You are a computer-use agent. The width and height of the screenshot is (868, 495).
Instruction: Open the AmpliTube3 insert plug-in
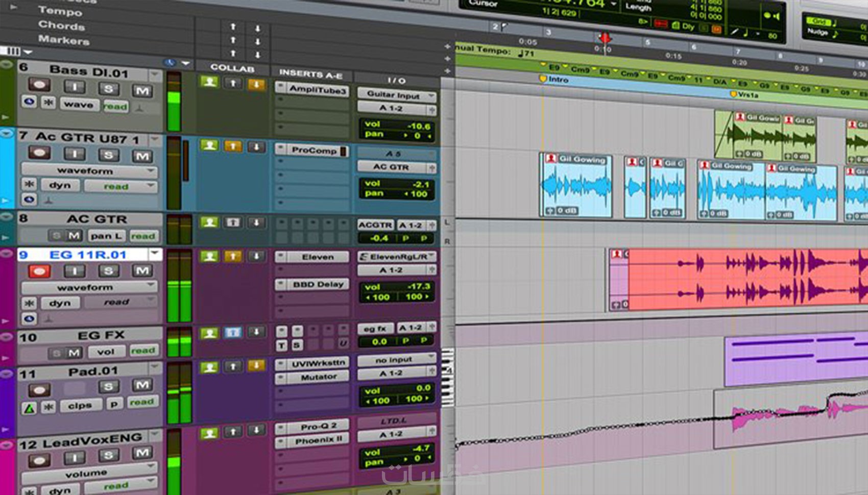[x=312, y=89]
